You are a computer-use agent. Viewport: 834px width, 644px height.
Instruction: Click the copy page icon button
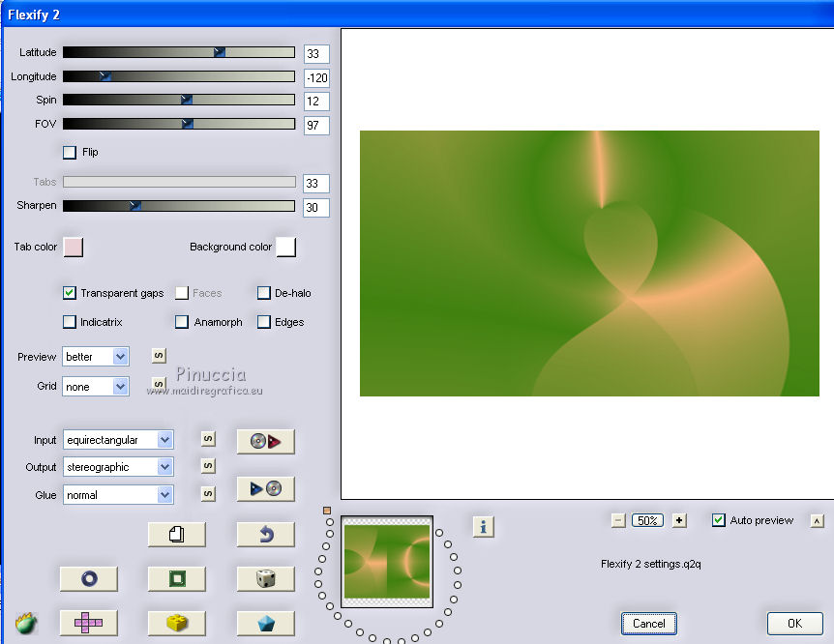[x=177, y=534]
